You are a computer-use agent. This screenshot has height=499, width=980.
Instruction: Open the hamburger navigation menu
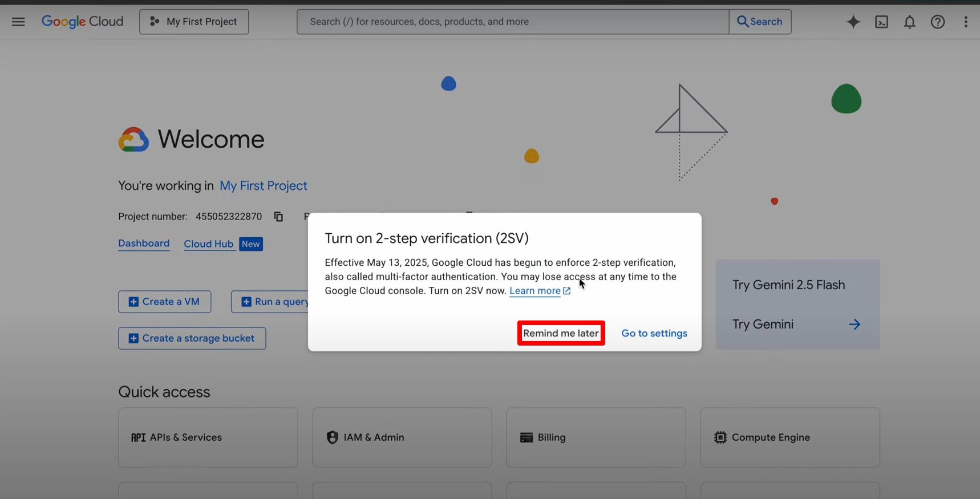(x=18, y=22)
